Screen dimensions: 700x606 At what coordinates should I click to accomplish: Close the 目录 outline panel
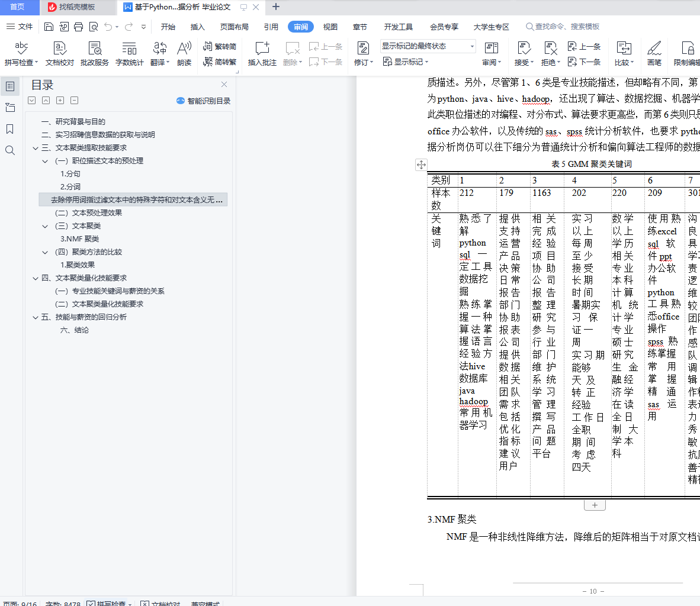point(224,85)
